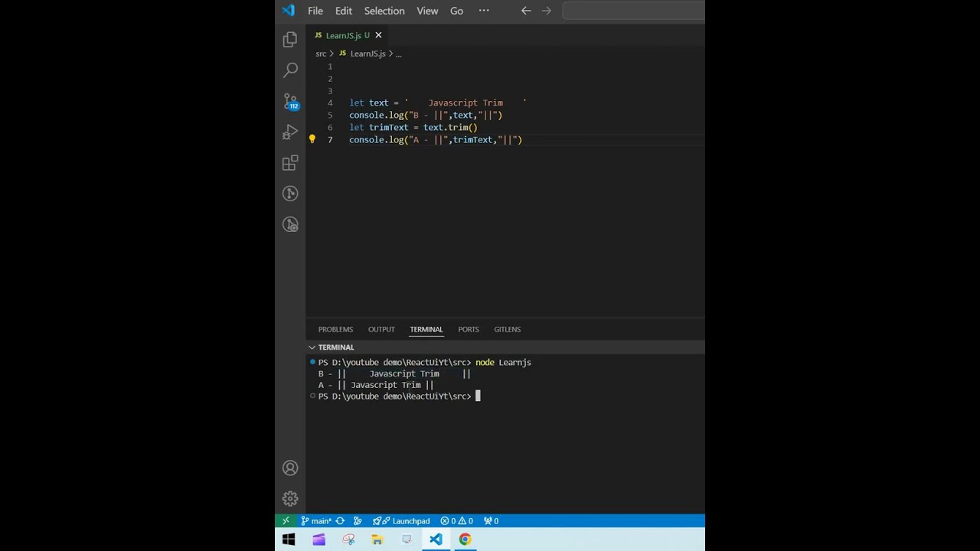Click code line 6 'let trimText = text.trim()'
This screenshot has height=551, width=980.
pyautogui.click(x=413, y=127)
